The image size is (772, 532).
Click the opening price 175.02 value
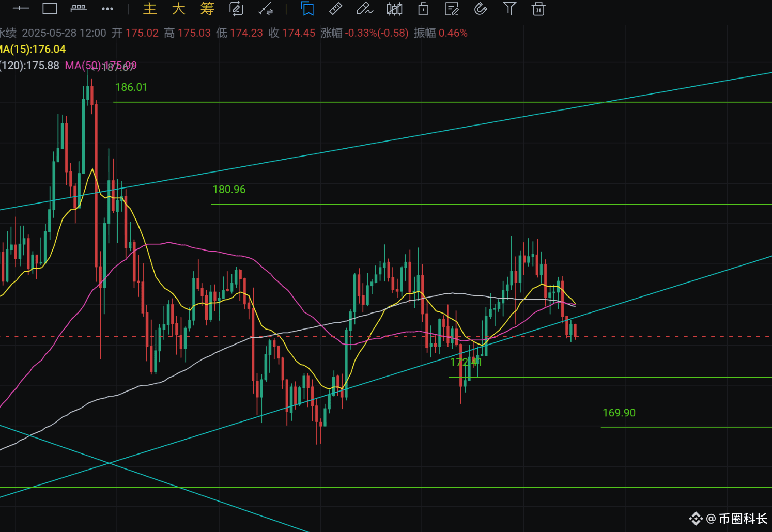[142, 33]
